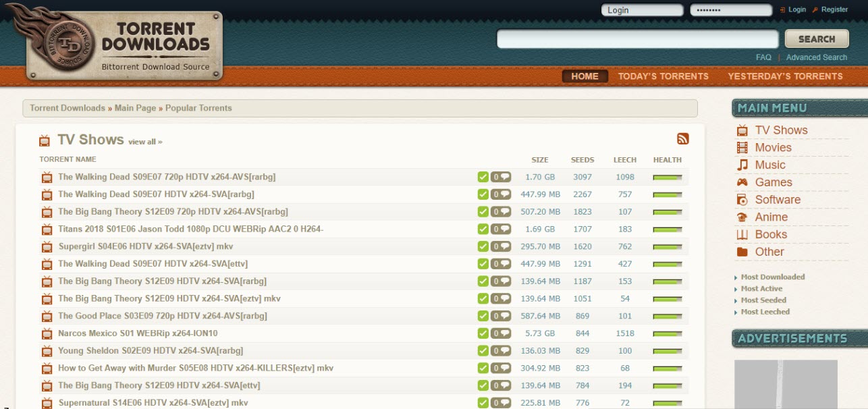This screenshot has height=409, width=868.
Task: Click verified checkmark for Walking Dead 720p torrent
Action: tap(483, 177)
